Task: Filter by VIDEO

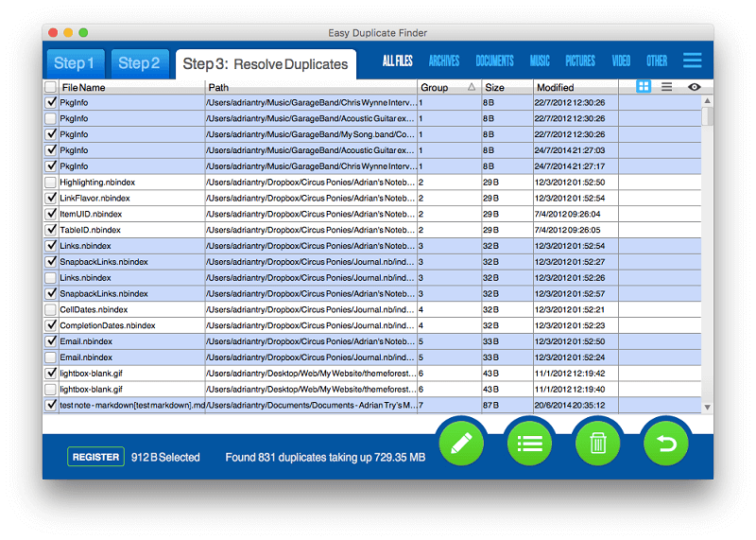Action: 621,61
